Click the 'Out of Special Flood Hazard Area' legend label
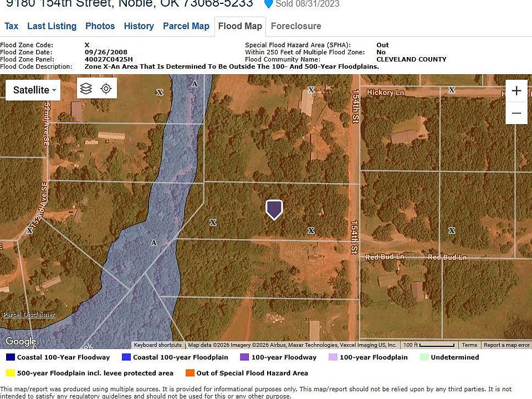532x399 pixels. tap(252, 373)
